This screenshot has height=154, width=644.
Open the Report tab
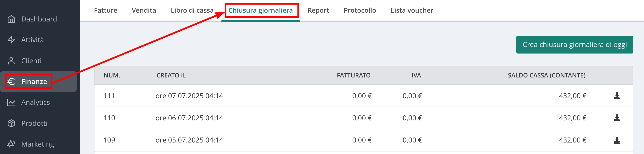(x=318, y=10)
